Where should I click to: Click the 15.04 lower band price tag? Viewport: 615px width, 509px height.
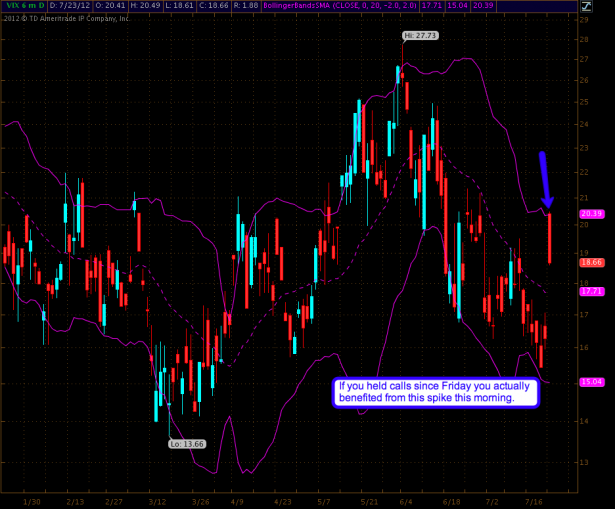[590, 381]
